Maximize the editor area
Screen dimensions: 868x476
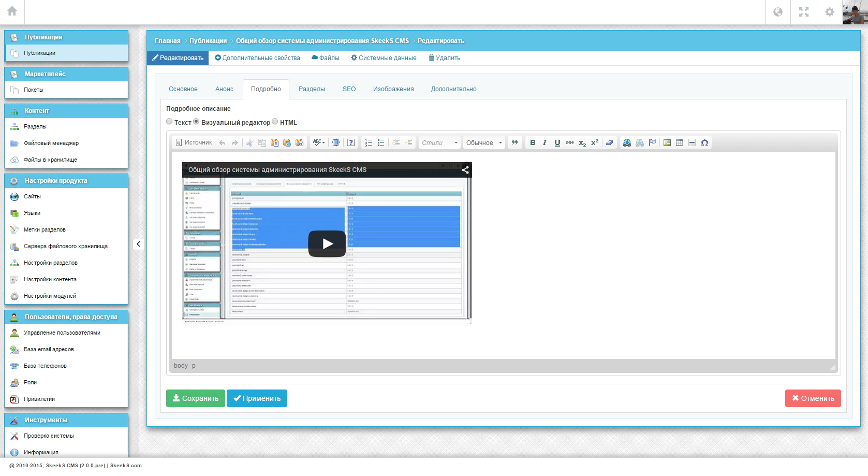(x=336, y=142)
